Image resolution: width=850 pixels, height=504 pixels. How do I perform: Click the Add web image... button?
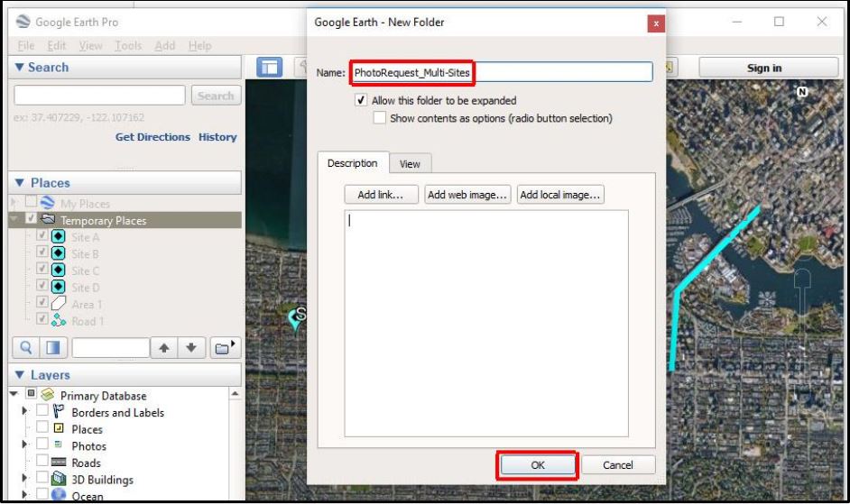[467, 195]
